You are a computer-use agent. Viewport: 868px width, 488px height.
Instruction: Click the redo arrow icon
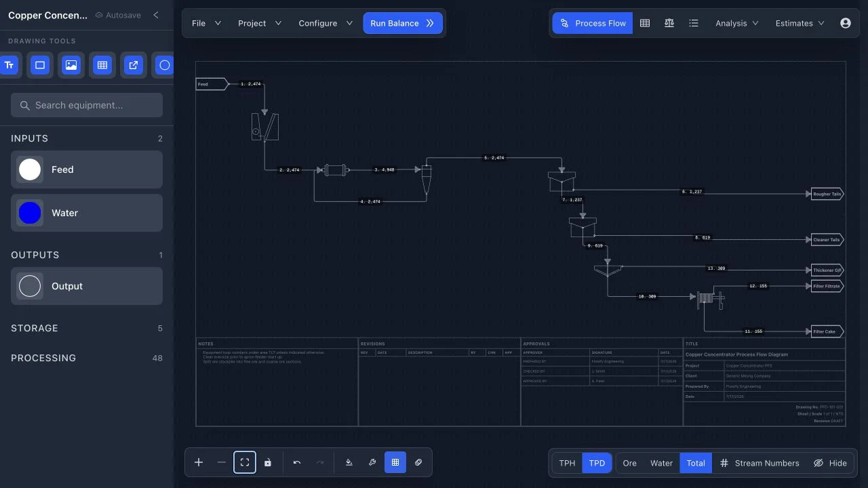[x=320, y=463]
